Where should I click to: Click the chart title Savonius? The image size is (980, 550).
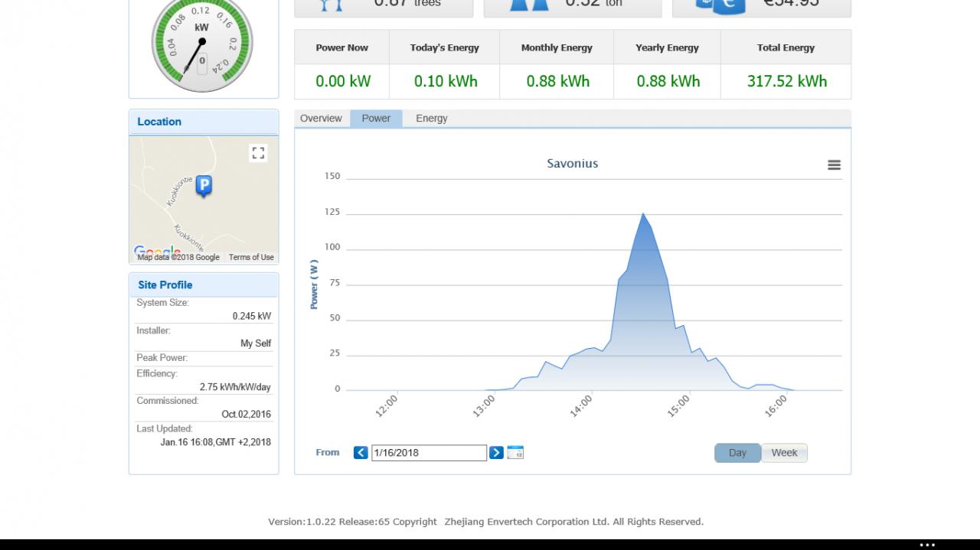(573, 164)
